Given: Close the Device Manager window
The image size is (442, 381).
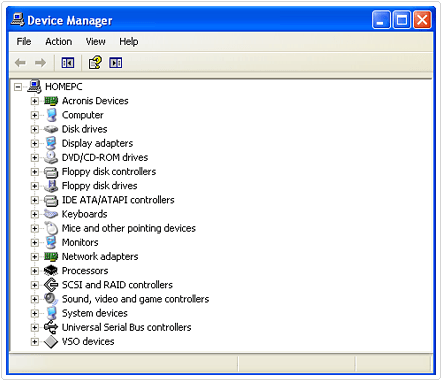Looking at the screenshot, I should (422, 20).
